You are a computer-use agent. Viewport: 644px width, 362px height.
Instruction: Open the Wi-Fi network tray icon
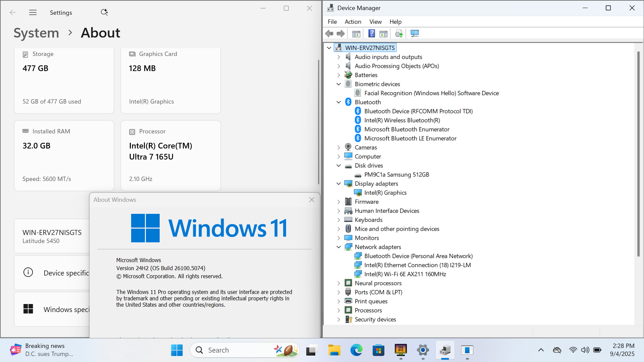click(573, 350)
